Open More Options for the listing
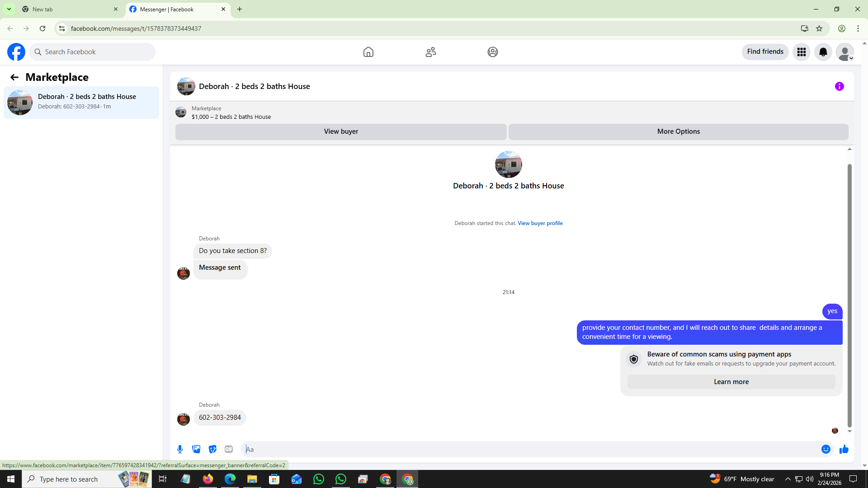 678,131
